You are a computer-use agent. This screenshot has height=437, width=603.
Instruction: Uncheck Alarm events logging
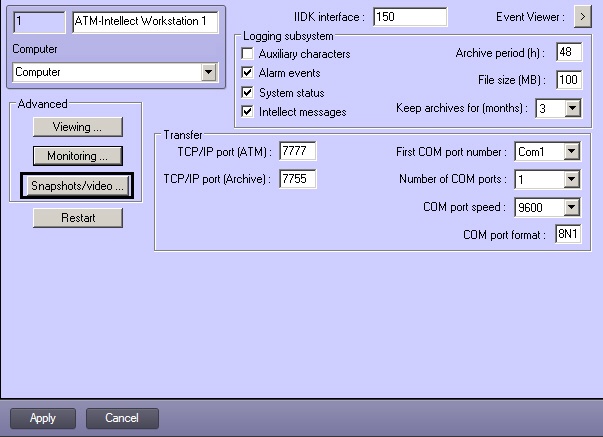[x=247, y=72]
